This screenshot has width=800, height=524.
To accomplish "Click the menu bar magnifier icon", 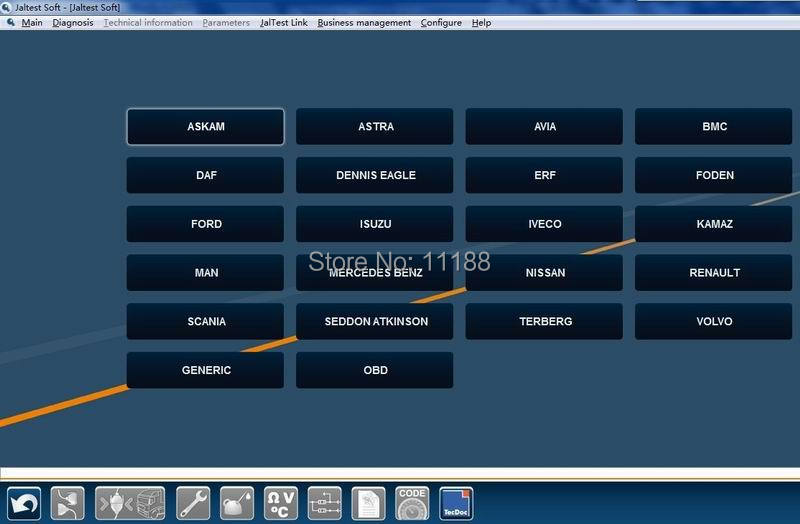I will [10, 22].
